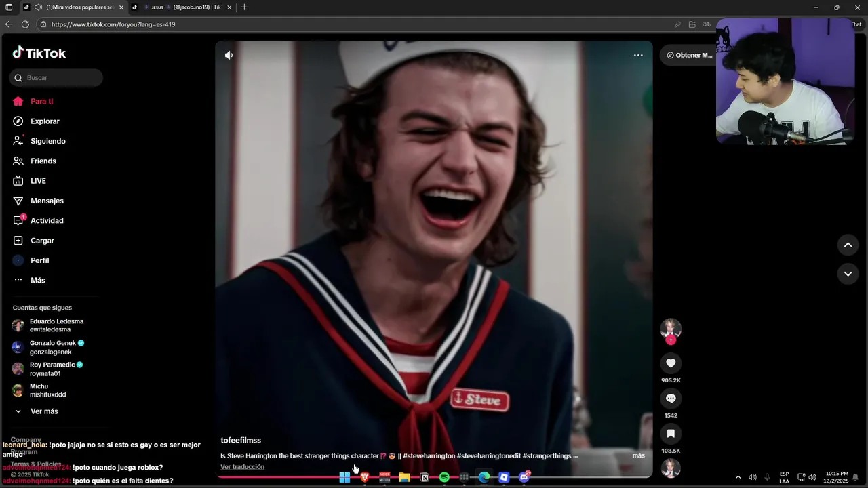868x488 pixels.
Task: Open the video three-dots options menu
Action: 638,55
